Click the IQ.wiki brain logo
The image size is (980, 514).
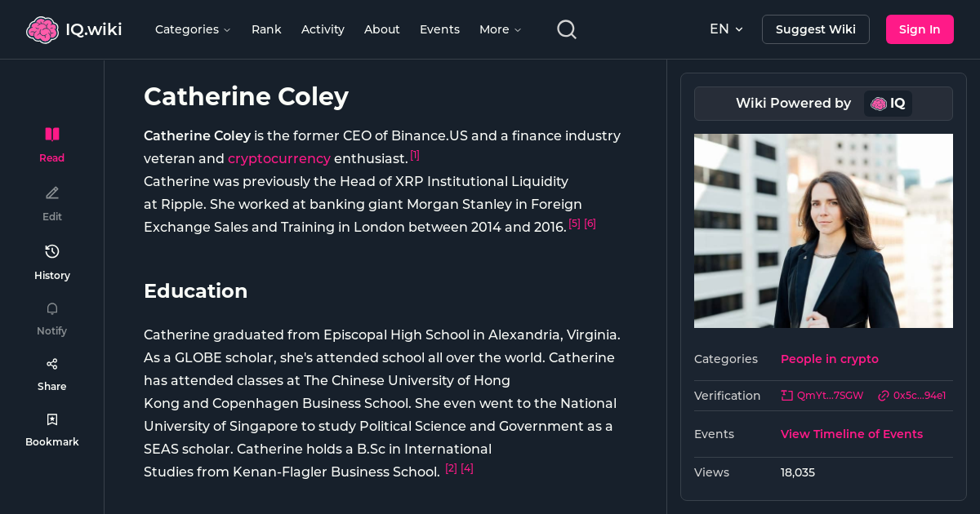[x=43, y=29]
